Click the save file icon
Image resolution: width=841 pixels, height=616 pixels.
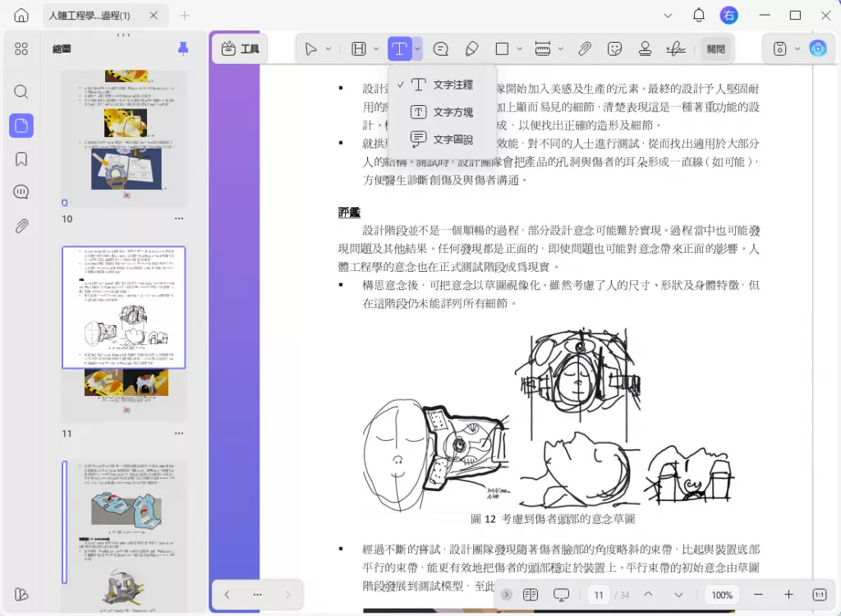780,48
